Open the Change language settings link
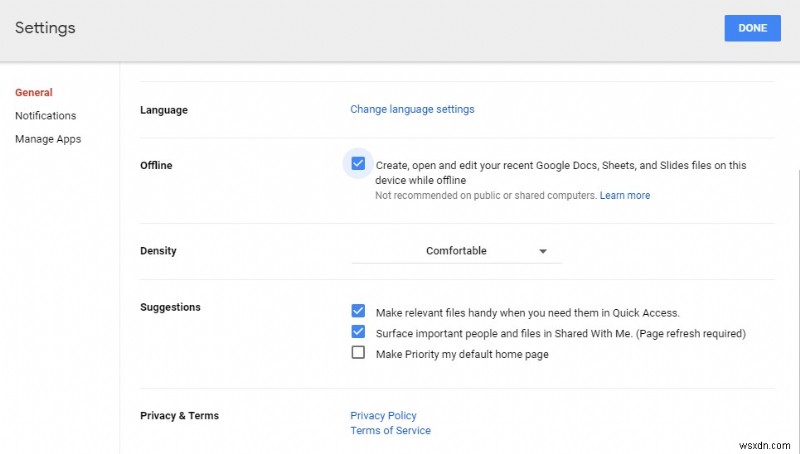 [x=412, y=109]
